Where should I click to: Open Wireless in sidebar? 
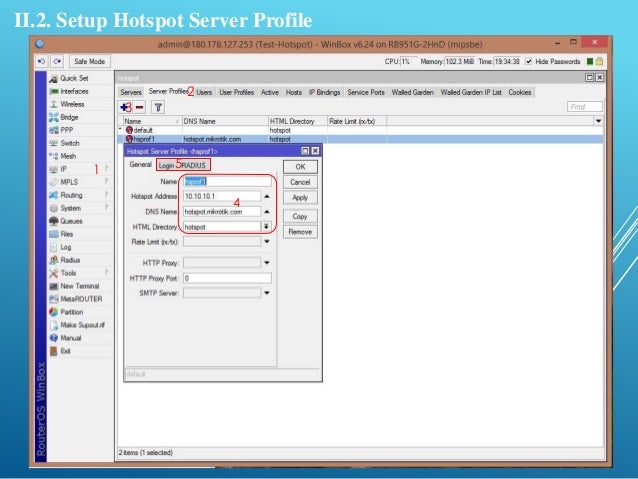(x=72, y=104)
